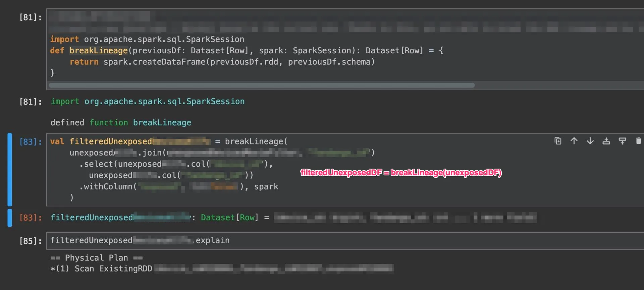Select the [83] input prompt of the active cell
Image resolution: width=644 pixels, height=290 pixels.
click(x=31, y=142)
